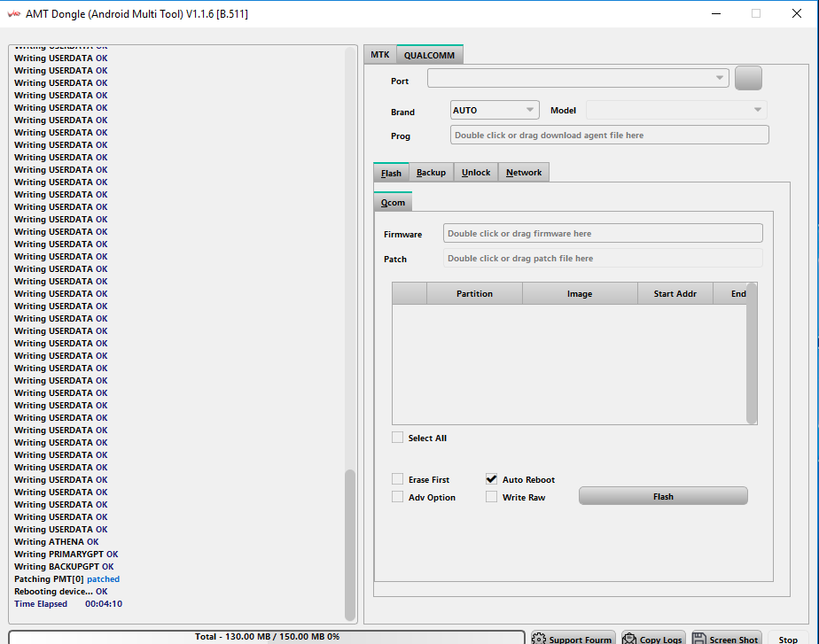Close the AMT Dongle window
819x644 pixels.
[797, 13]
